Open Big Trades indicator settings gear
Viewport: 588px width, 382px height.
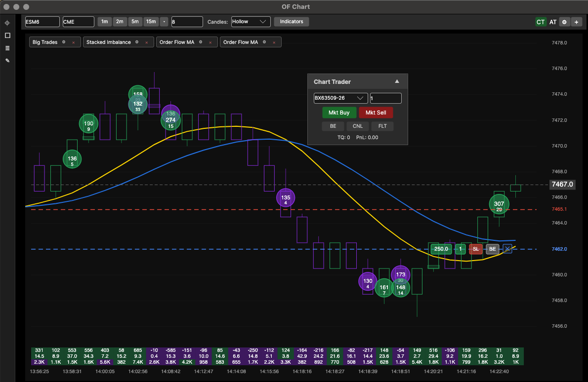(64, 42)
